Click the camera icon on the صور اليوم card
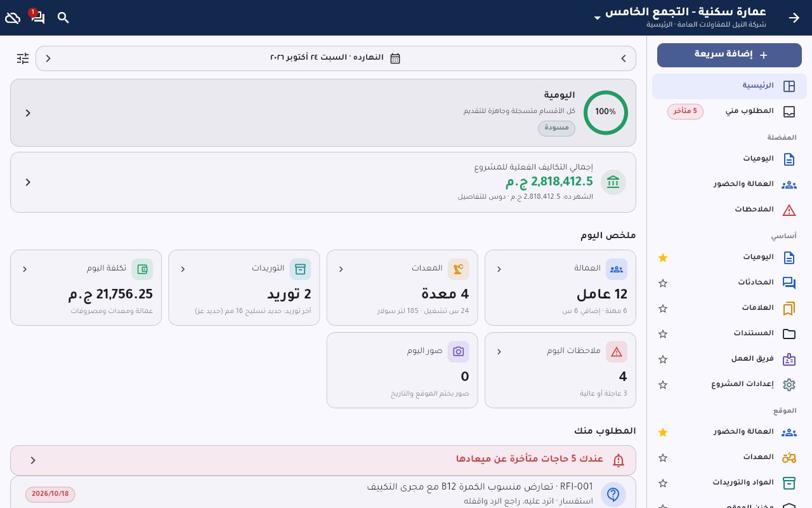812x508 pixels. [459, 352]
